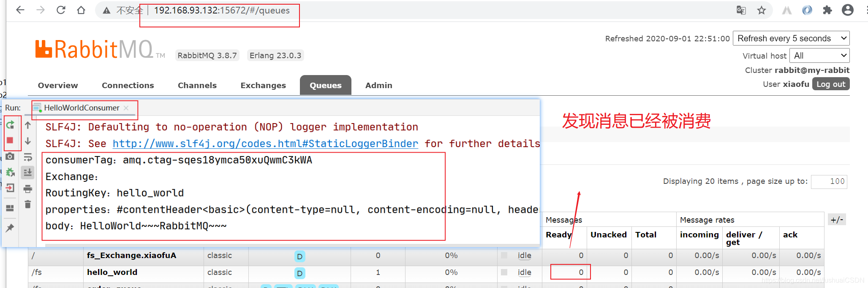This screenshot has height=288, width=868.
Task: Open the slf4j.org StaticLoggerBinder link
Action: tap(265, 144)
